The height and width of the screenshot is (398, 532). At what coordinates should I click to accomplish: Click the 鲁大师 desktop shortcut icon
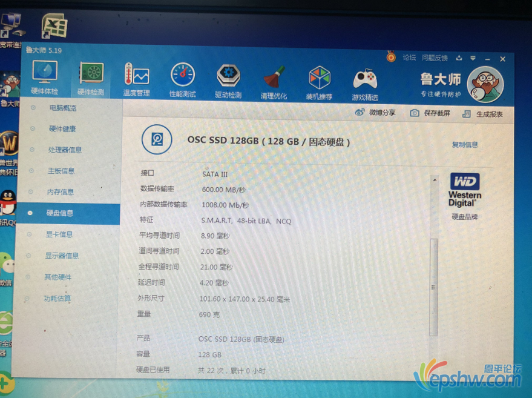pos(10,85)
